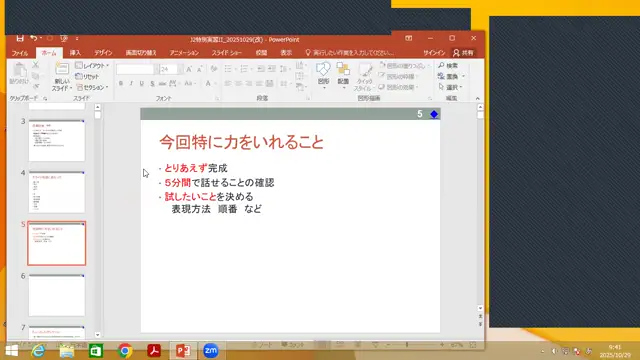This screenshot has width=640, height=360.
Task: Undo the last action in PowerPoint
Action: pos(33,38)
